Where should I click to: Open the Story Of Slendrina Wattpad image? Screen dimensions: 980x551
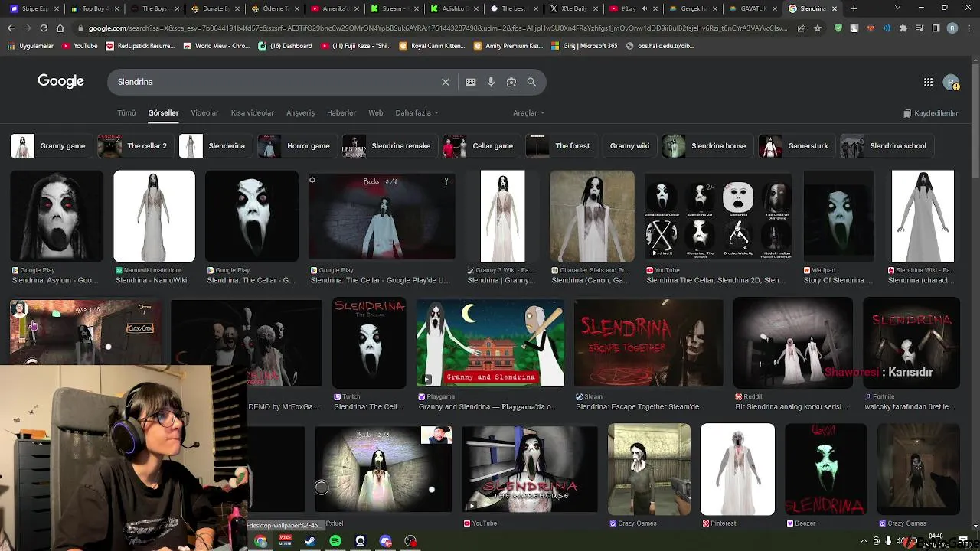pyautogui.click(x=838, y=217)
